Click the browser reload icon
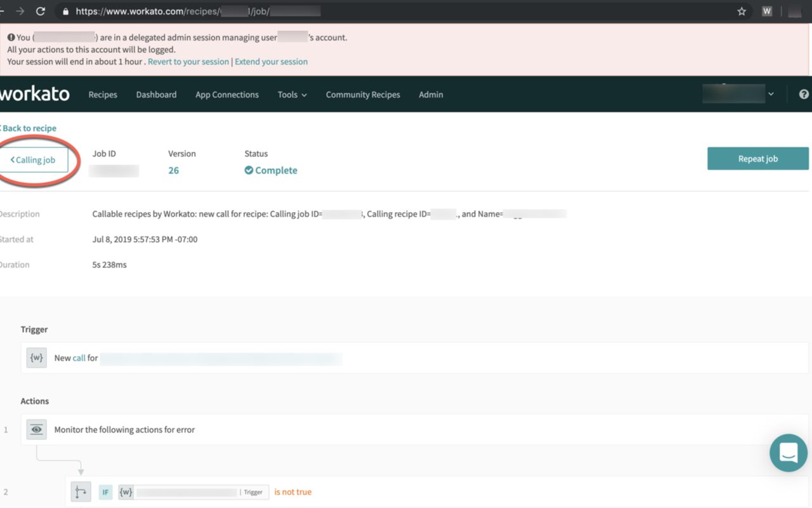This screenshot has height=508, width=812. 41,11
